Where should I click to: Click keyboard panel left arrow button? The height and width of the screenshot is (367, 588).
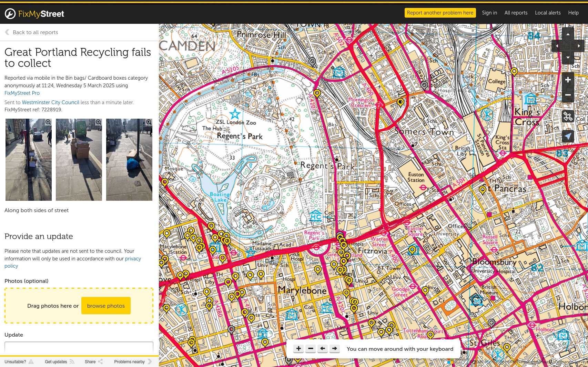(323, 349)
